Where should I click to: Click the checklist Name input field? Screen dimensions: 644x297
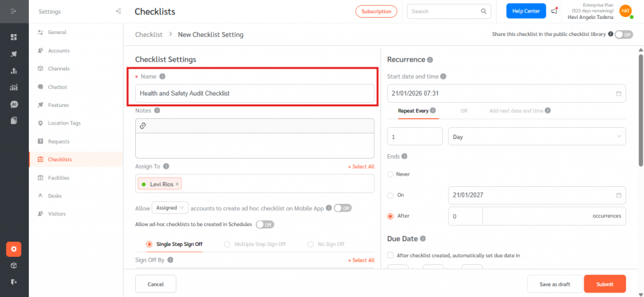pos(255,93)
